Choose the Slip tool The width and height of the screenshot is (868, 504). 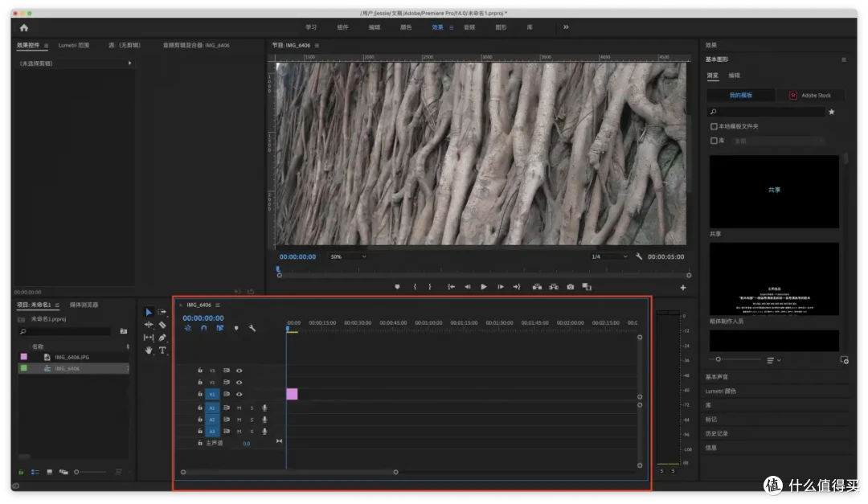pos(149,338)
